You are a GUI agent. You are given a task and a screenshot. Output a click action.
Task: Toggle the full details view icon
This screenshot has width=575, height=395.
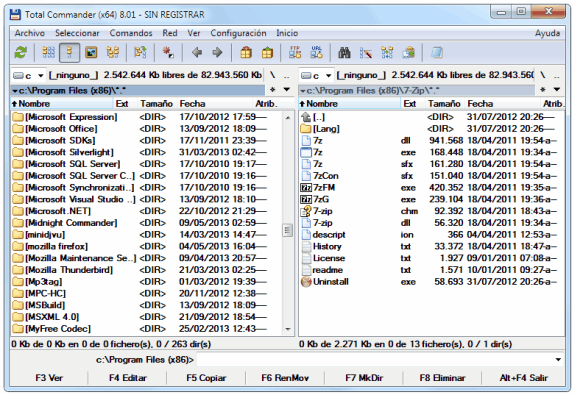69,53
